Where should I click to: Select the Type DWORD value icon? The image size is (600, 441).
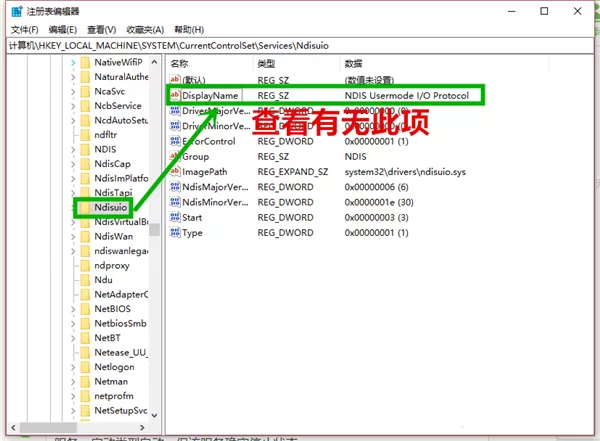tap(175, 232)
